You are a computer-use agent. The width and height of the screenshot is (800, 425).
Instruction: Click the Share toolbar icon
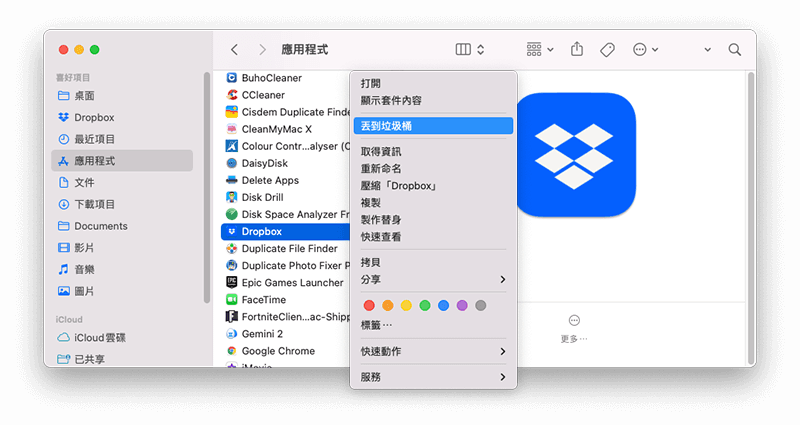[577, 49]
